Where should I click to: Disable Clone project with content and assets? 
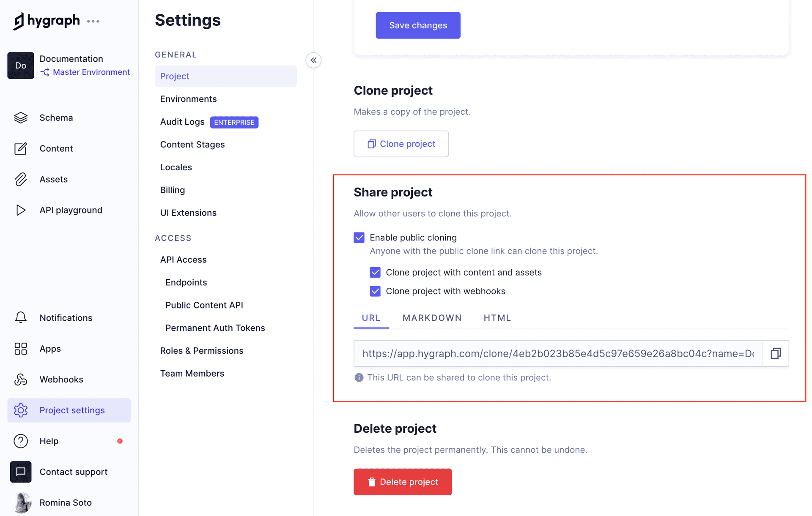(375, 272)
